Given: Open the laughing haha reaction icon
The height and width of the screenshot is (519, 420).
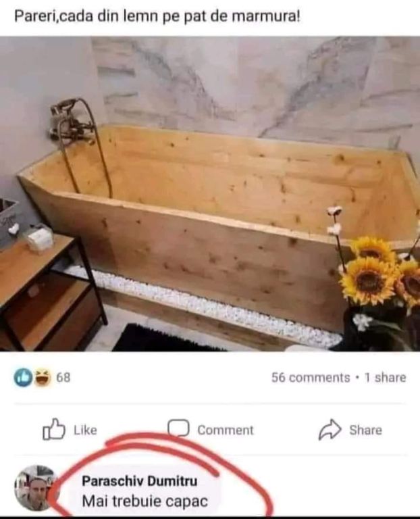Looking at the screenshot, I should pos(43,378).
